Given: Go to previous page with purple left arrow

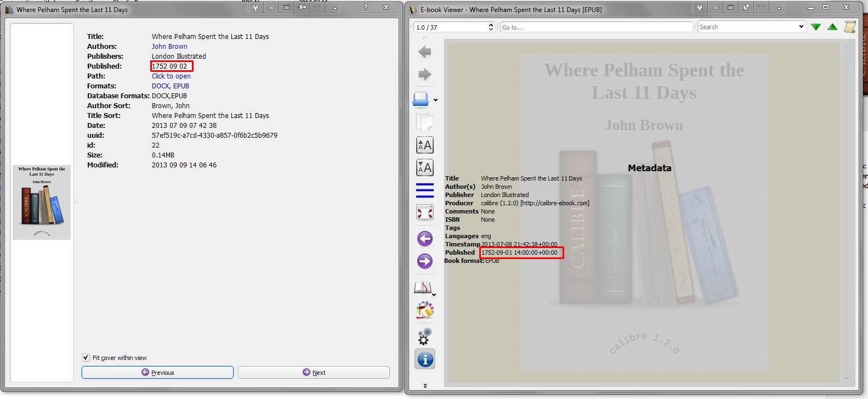Looking at the screenshot, I should click(x=425, y=239).
